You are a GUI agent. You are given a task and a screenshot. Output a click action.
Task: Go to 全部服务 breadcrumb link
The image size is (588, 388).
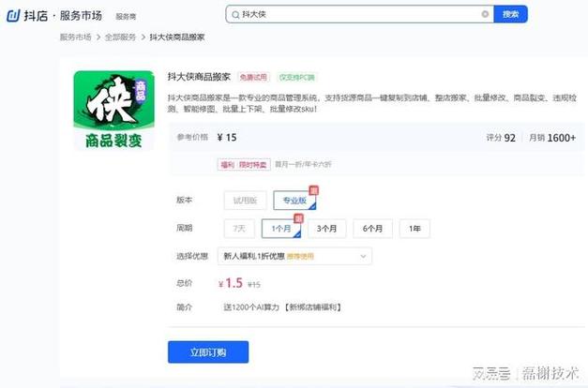tap(120, 37)
